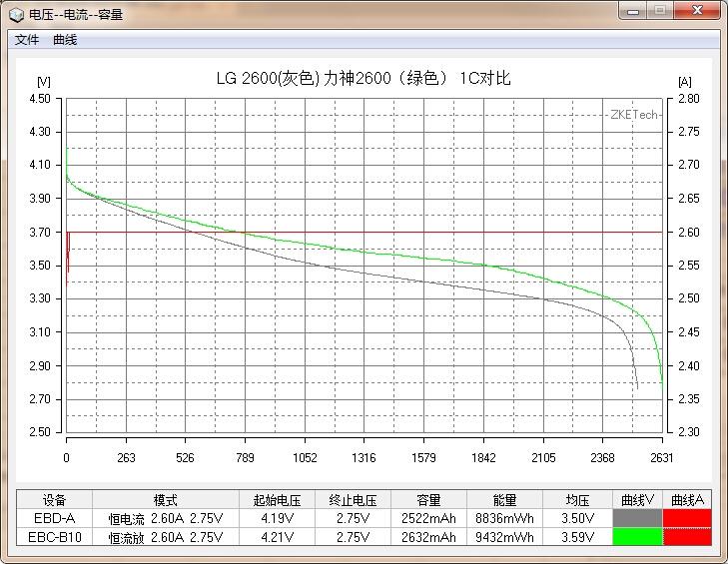Click the 模式 column header
Screen dimensions: 728x564
click(166, 500)
